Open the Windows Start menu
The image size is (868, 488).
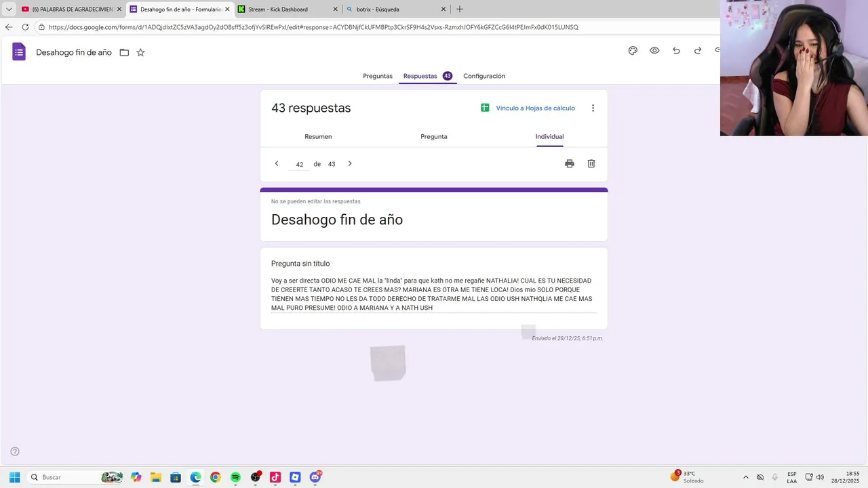[x=14, y=477]
